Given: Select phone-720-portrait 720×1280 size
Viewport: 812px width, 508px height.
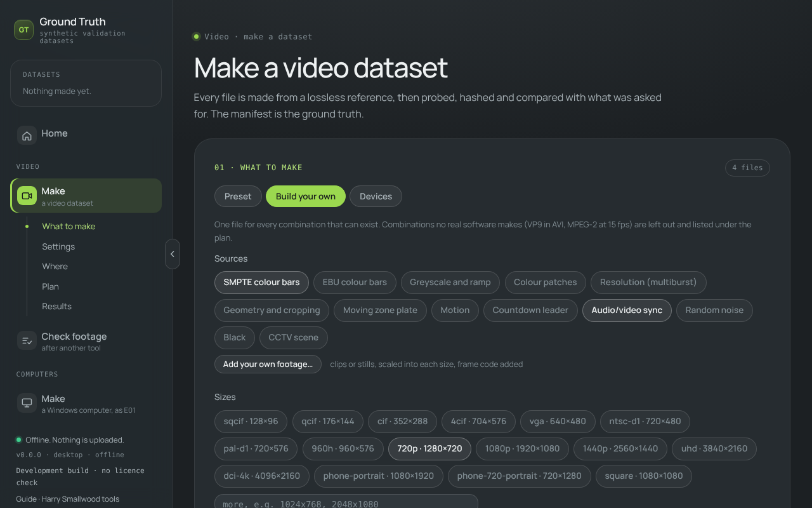Looking at the screenshot, I should click(520, 476).
